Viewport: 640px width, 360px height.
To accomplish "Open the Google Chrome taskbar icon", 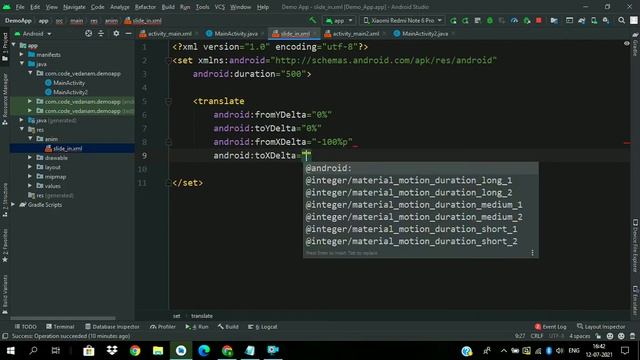I will point(135,350).
